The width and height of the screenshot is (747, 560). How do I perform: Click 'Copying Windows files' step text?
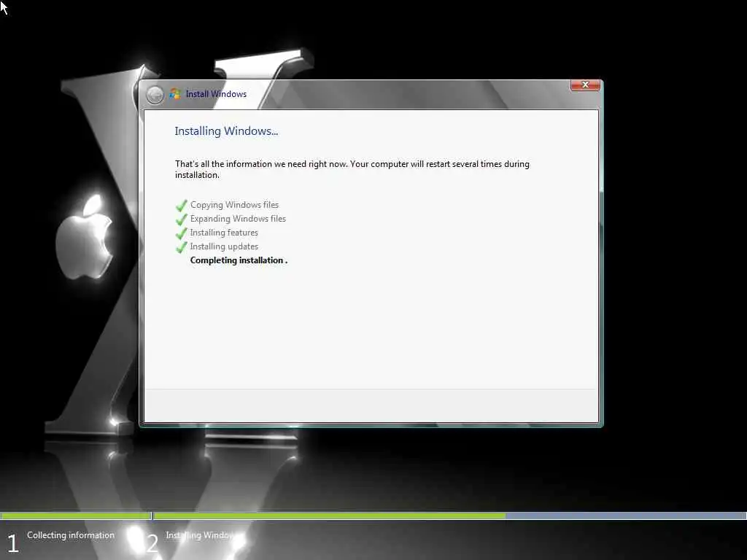(234, 205)
